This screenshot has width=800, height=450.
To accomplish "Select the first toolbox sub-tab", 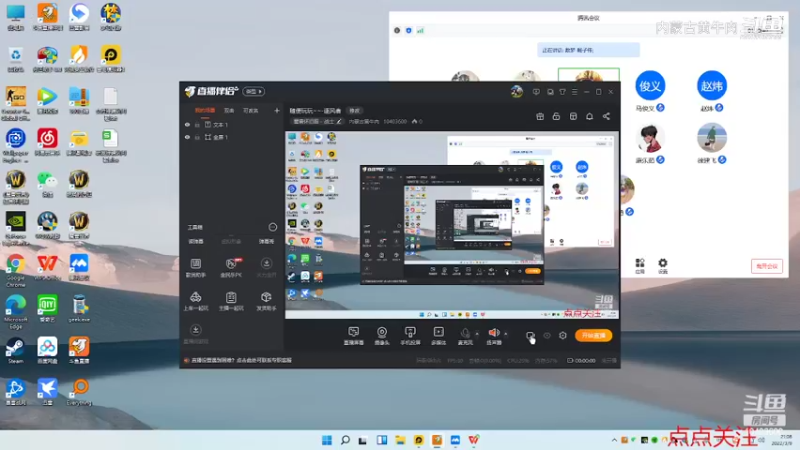I will coord(196,241).
